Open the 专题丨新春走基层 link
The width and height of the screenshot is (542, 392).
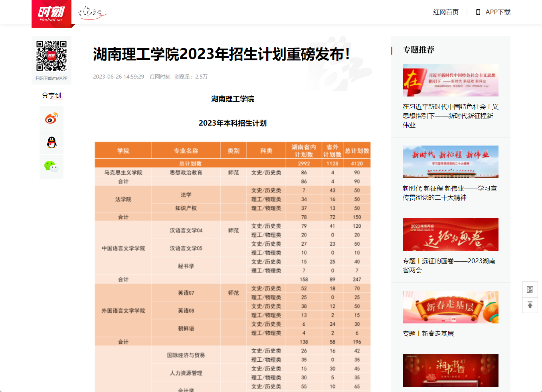pos(428,334)
